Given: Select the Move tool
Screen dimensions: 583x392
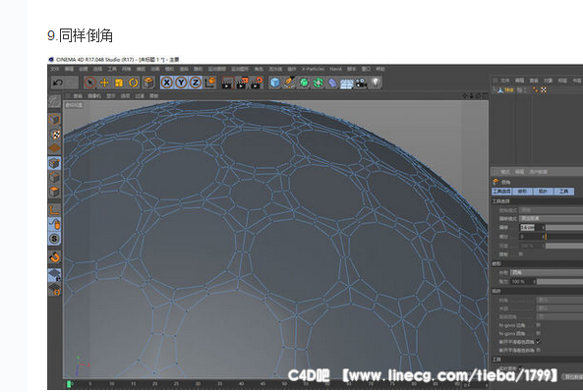Looking at the screenshot, I should point(104,83).
